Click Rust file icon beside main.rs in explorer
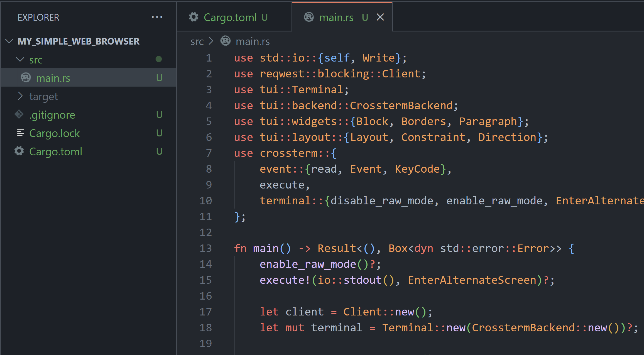644x355 pixels. coord(26,78)
